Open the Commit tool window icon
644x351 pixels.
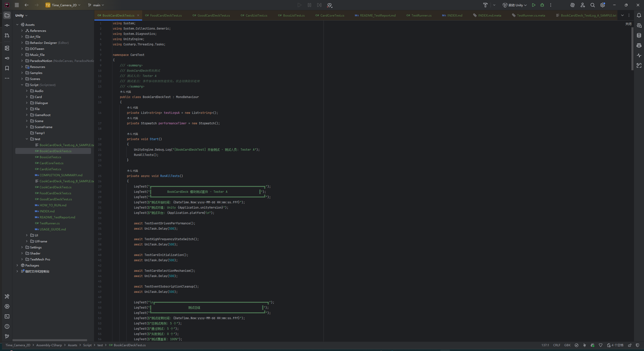point(7,25)
